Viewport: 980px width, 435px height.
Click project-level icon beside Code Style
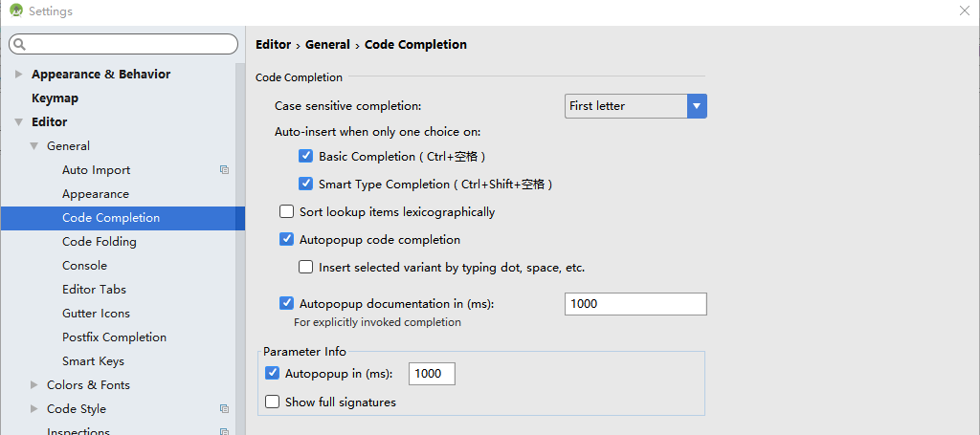click(x=224, y=409)
